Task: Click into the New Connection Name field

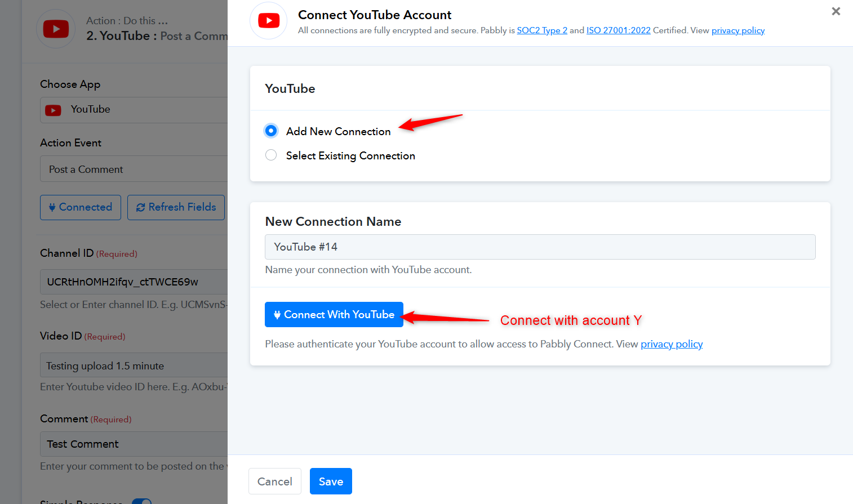Action: (540, 247)
